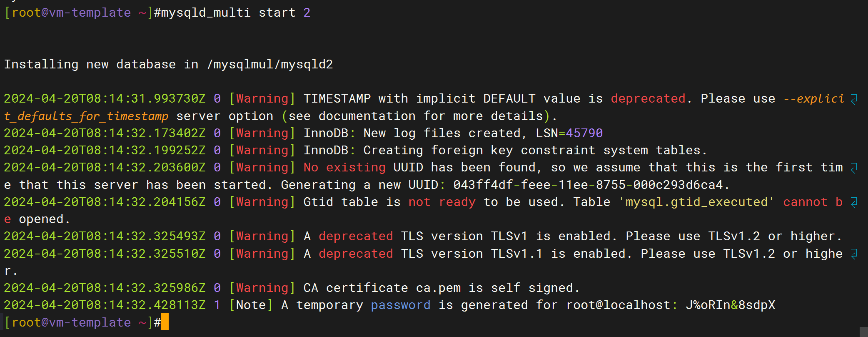Click the orange terminal cursor block
This screenshot has height=337, width=868.
(x=165, y=322)
